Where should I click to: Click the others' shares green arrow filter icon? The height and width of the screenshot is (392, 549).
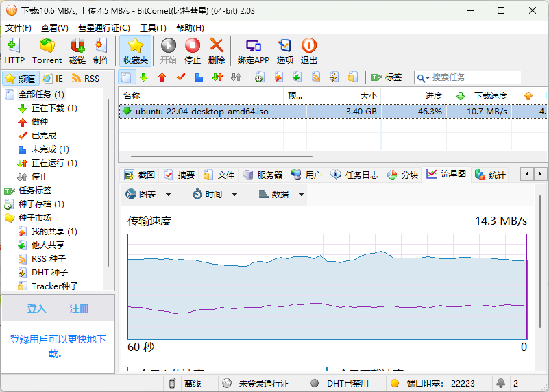coord(297,77)
